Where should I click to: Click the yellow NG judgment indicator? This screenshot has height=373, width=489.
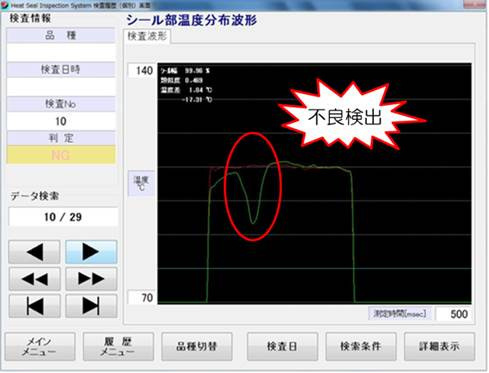pyautogui.click(x=61, y=155)
